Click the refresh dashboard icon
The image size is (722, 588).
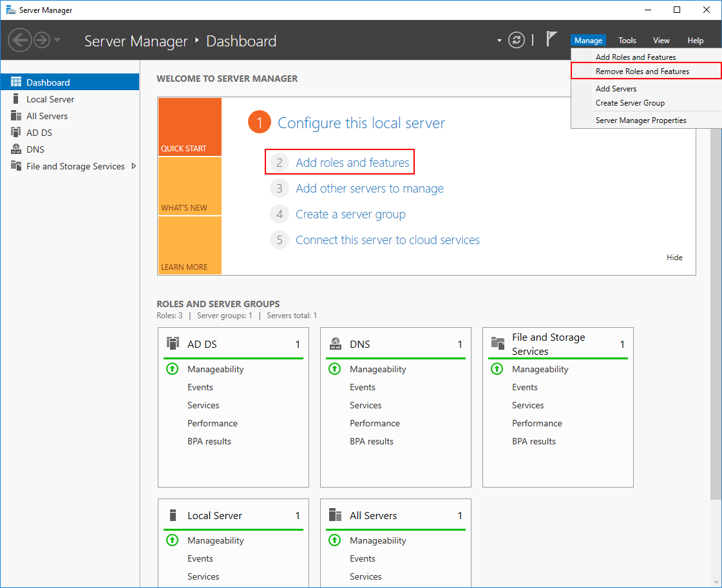coord(516,40)
